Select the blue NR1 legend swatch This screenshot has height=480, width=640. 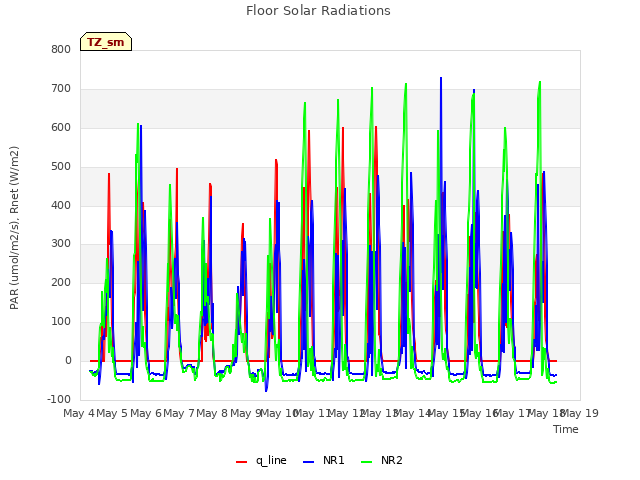coord(309,462)
